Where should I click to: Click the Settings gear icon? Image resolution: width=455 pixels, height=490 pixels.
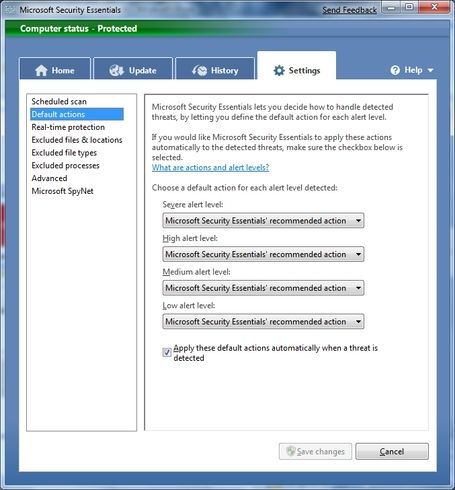[279, 70]
